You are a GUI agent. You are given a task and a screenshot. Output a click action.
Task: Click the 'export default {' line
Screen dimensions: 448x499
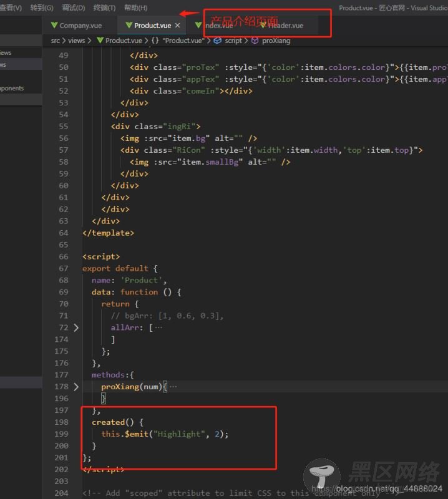click(120, 268)
